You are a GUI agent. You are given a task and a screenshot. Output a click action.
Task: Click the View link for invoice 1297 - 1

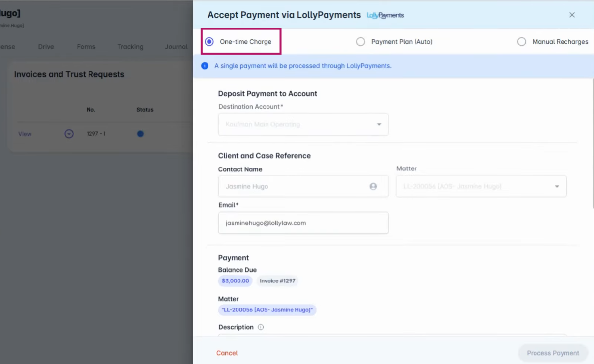coord(25,134)
